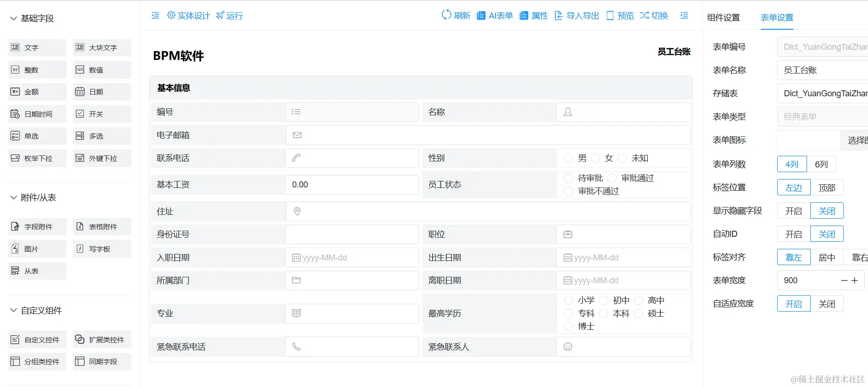Select 硕士 education radio button
868x387 pixels.
click(x=638, y=314)
